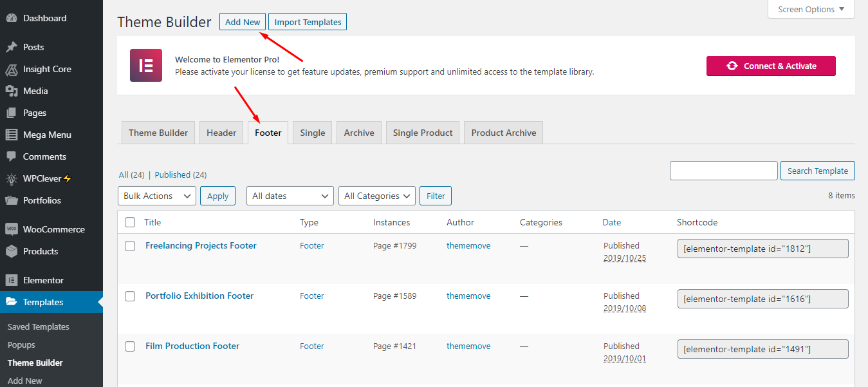Switch to the Product Archive tab
The width and height of the screenshot is (868, 387).
(x=504, y=133)
